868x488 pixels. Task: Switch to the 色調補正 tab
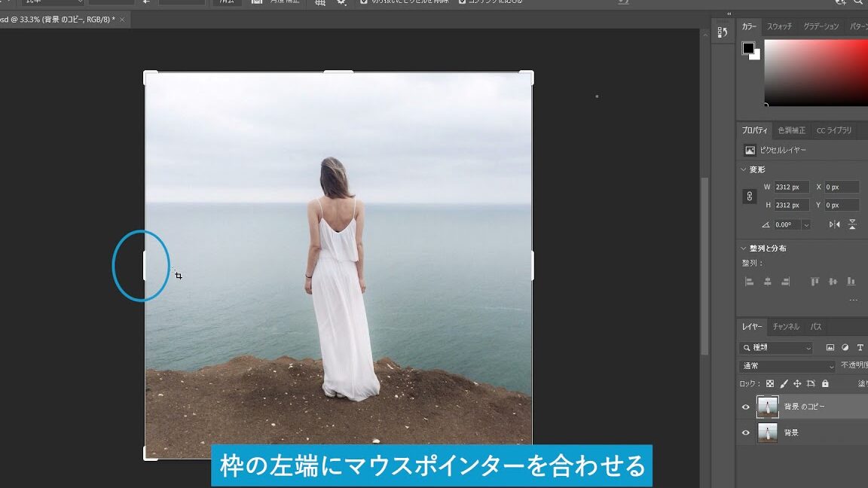click(792, 130)
